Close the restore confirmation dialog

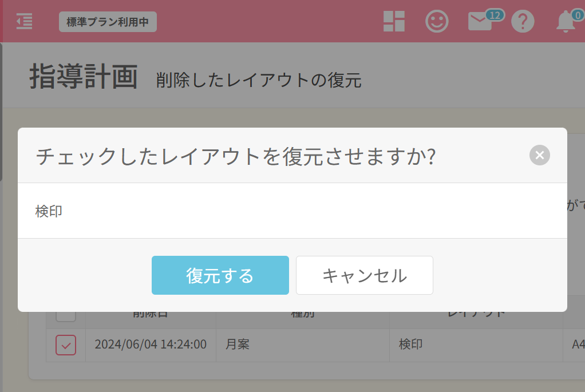(539, 155)
